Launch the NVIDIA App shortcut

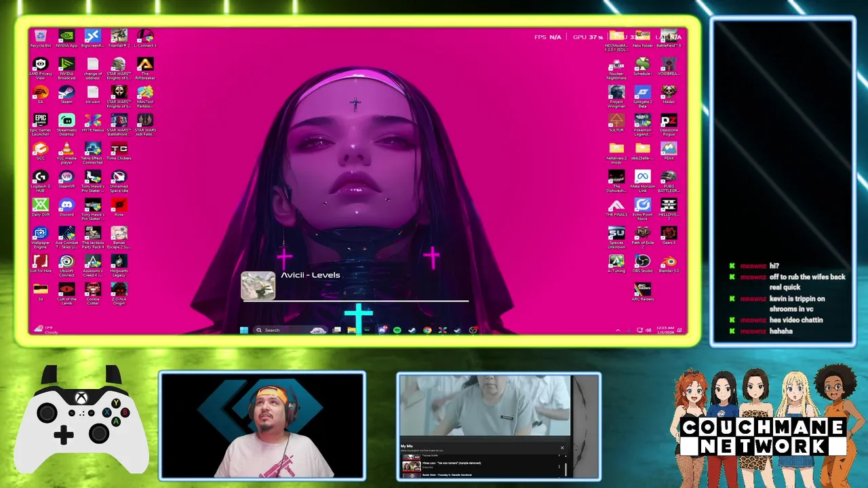point(66,38)
